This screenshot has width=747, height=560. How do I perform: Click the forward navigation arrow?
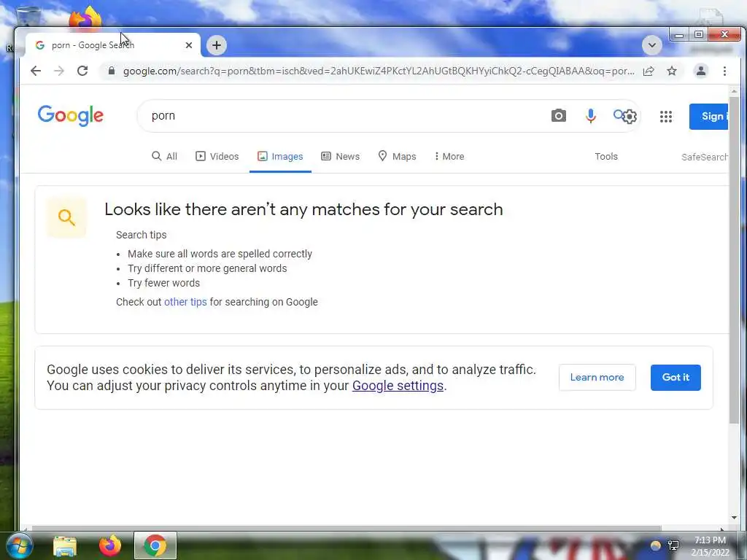tap(58, 71)
